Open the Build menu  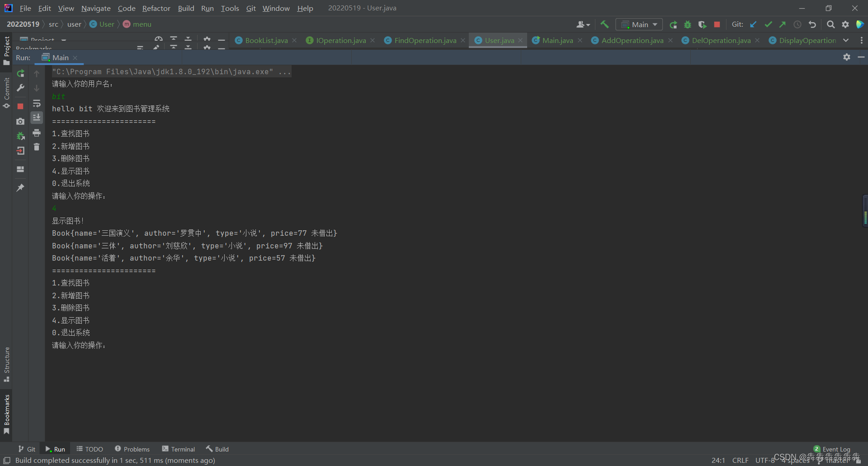pos(186,8)
